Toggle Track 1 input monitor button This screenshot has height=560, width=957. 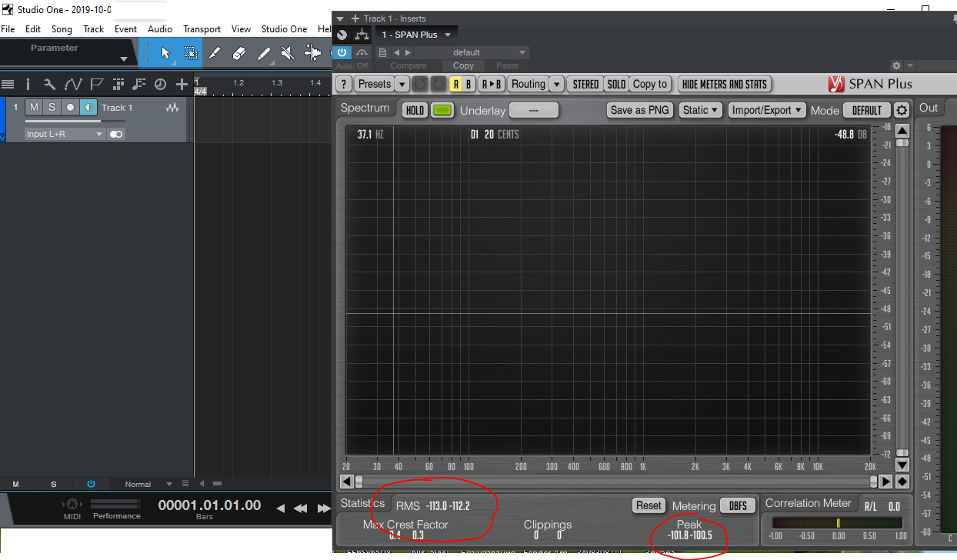(88, 107)
